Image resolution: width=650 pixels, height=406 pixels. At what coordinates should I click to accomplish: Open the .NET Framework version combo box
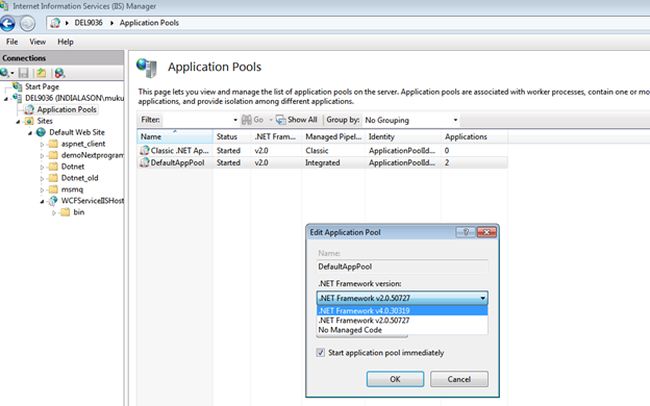coord(402,298)
